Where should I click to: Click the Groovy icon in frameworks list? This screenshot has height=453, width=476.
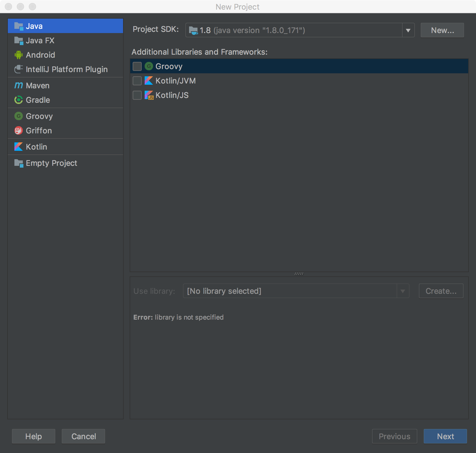tap(149, 66)
